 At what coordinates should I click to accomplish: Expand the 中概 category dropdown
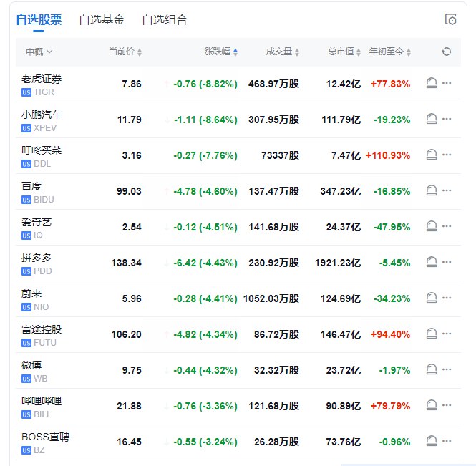(x=39, y=52)
